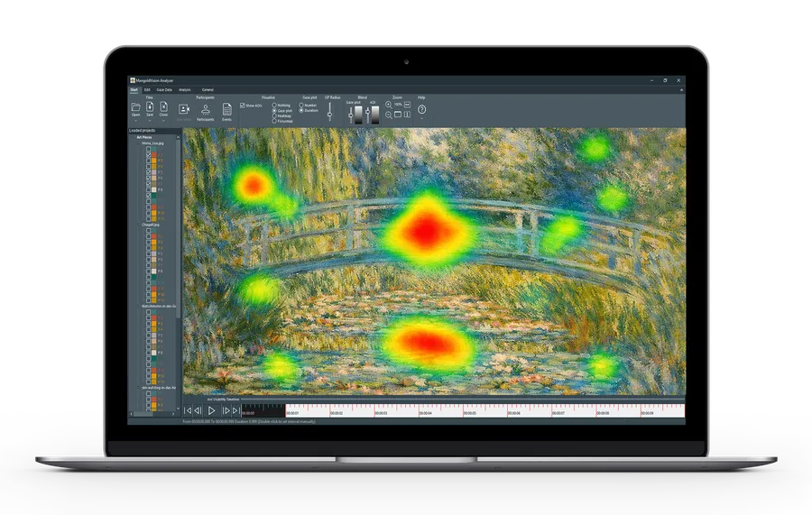Expand the Help dropdown arrow
Viewport: 812px width, 515px height.
[421, 118]
